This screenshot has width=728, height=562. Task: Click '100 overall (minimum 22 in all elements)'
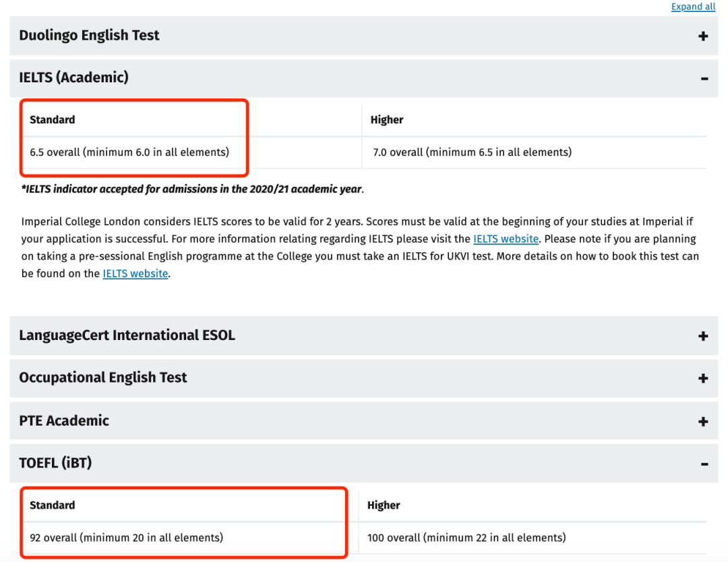pyautogui.click(x=466, y=538)
